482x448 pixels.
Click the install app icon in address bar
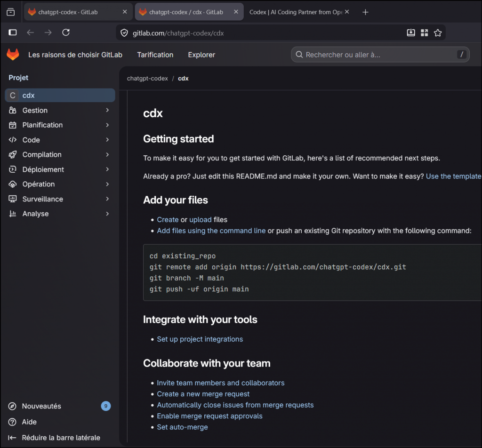[x=410, y=32]
